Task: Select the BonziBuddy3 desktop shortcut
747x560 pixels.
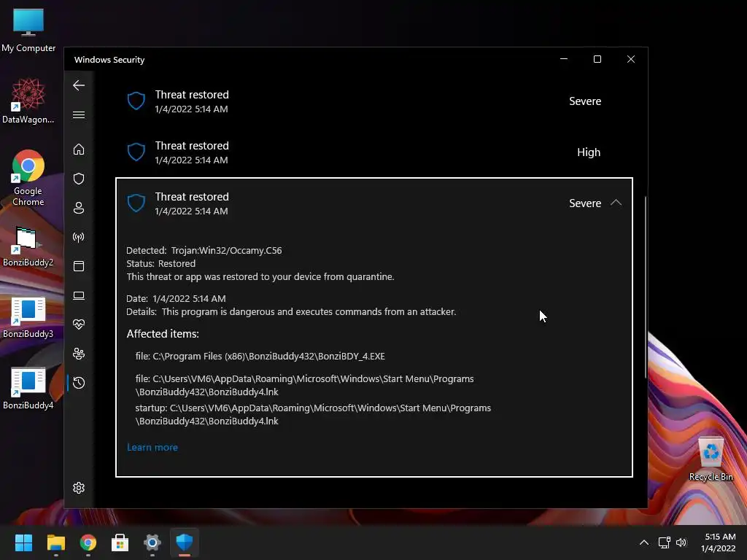Action: 28,318
